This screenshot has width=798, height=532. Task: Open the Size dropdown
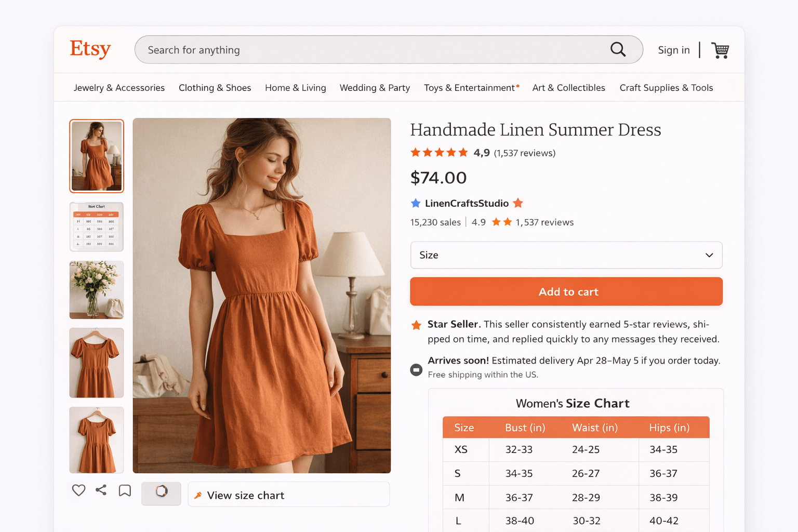coord(566,255)
